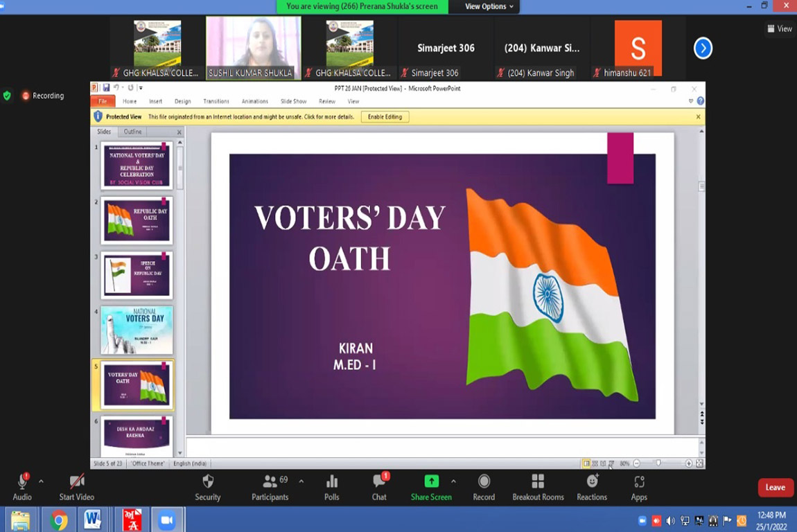Click the Undo arrow in PowerPoint
797x532 pixels.
click(x=116, y=88)
